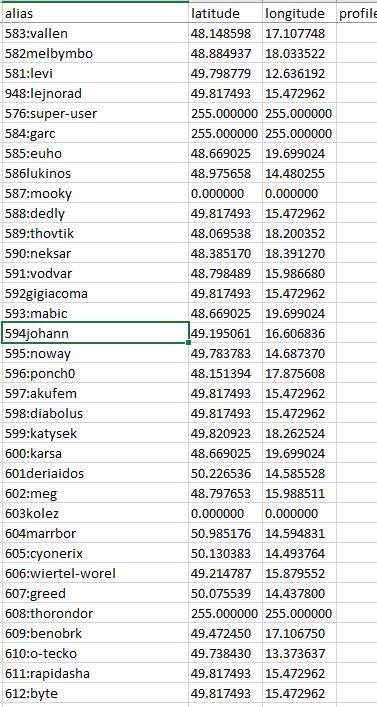Image resolution: width=377 pixels, height=707 pixels.
Task: Click longitude cell 14.687370
Action: [x=299, y=354]
